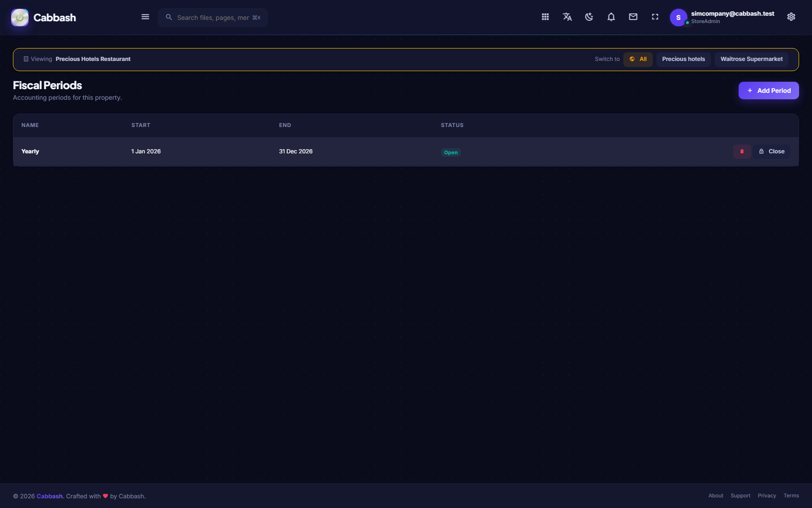
Task: Click the Add Period button
Action: click(x=769, y=91)
